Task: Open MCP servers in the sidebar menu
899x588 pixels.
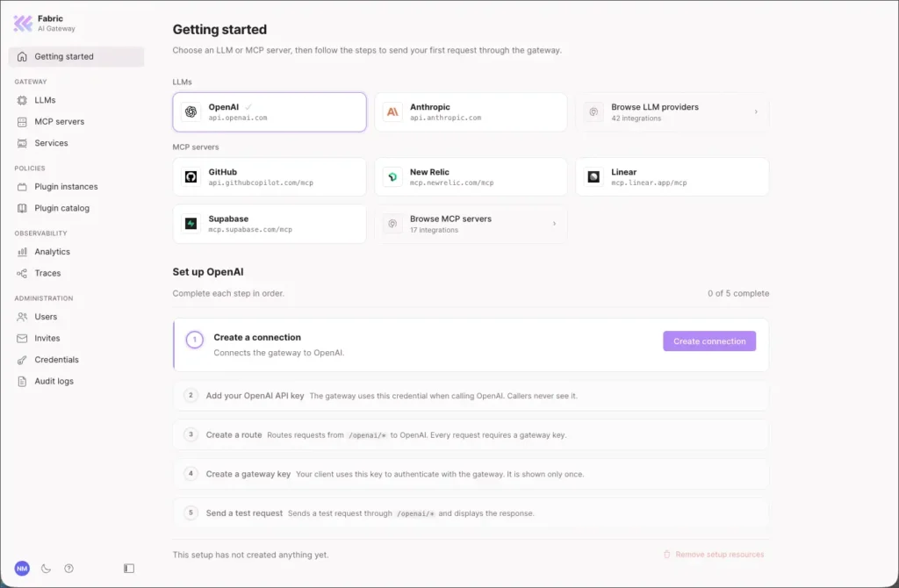Action: (76, 122)
